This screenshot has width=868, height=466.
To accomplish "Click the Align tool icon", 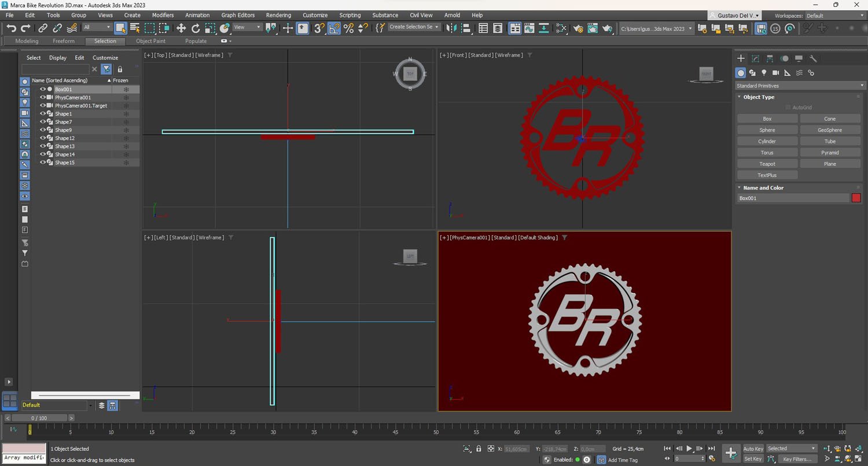I will click(466, 28).
